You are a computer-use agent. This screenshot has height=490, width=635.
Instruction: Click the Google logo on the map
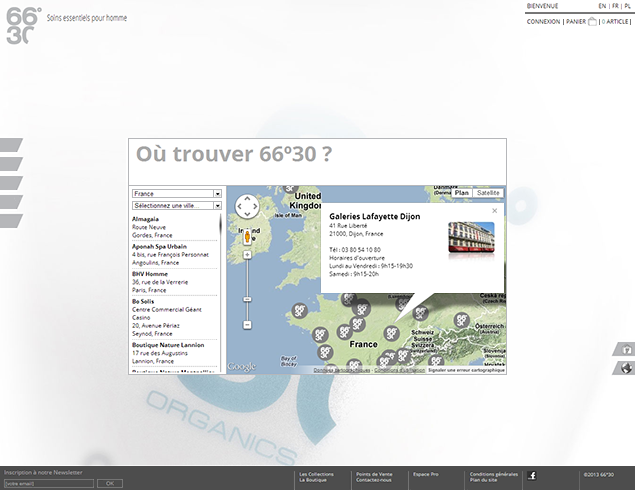coord(242,366)
